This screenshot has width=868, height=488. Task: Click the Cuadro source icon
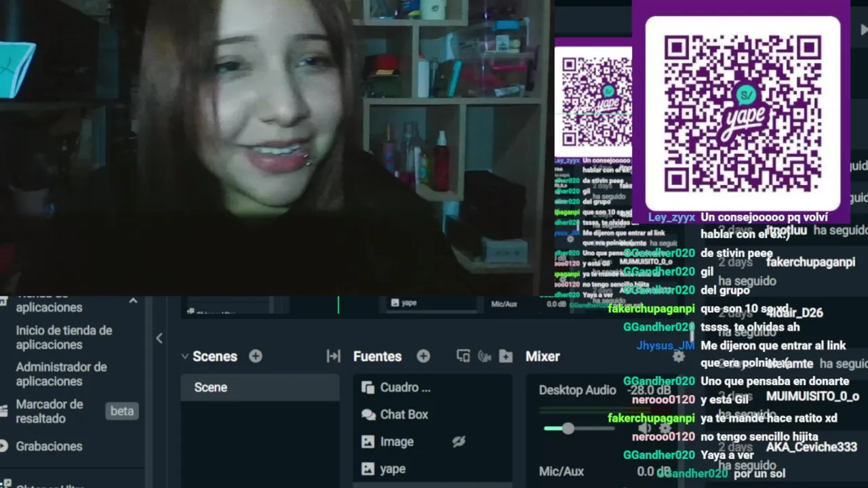click(x=368, y=388)
